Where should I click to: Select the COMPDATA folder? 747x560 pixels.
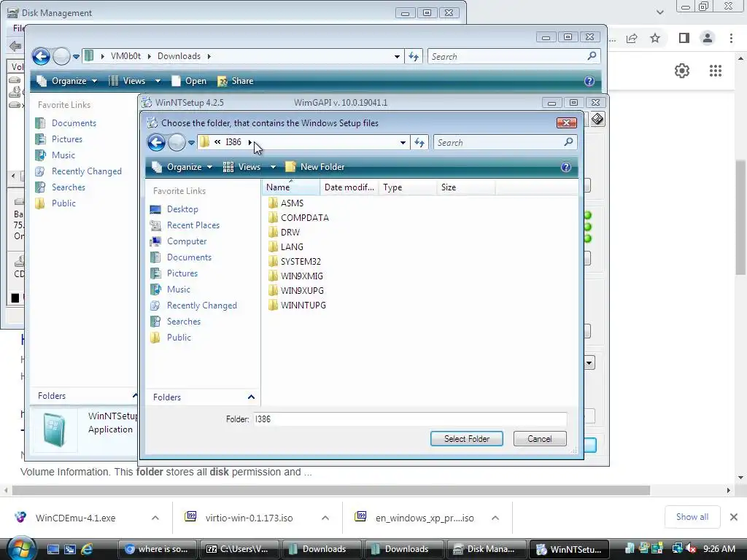click(x=298, y=217)
